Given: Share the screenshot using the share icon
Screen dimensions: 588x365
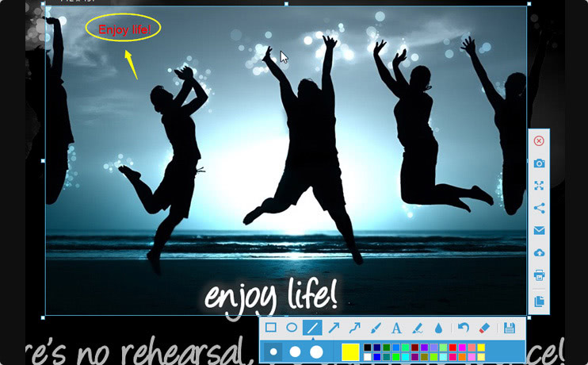Looking at the screenshot, I should (539, 208).
